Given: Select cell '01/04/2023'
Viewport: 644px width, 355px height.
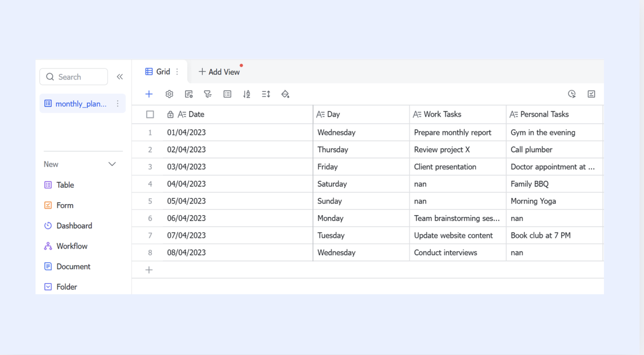Looking at the screenshot, I should pos(238,132).
